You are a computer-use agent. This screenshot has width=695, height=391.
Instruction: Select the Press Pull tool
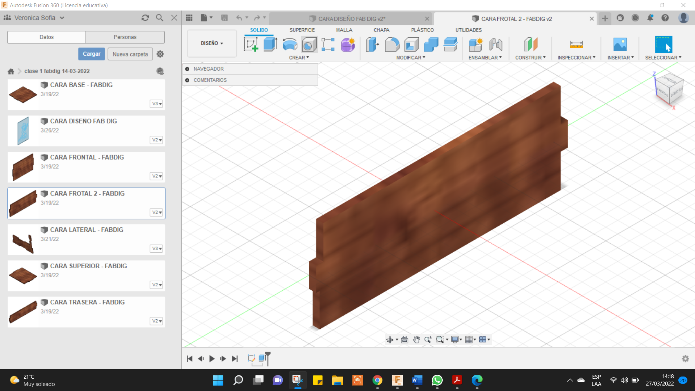coord(372,45)
